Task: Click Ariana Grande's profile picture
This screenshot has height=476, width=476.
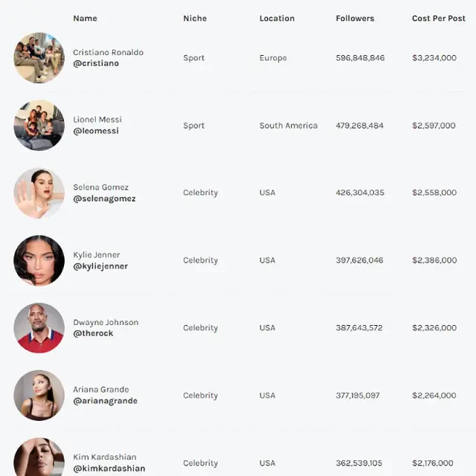Action: click(x=39, y=396)
